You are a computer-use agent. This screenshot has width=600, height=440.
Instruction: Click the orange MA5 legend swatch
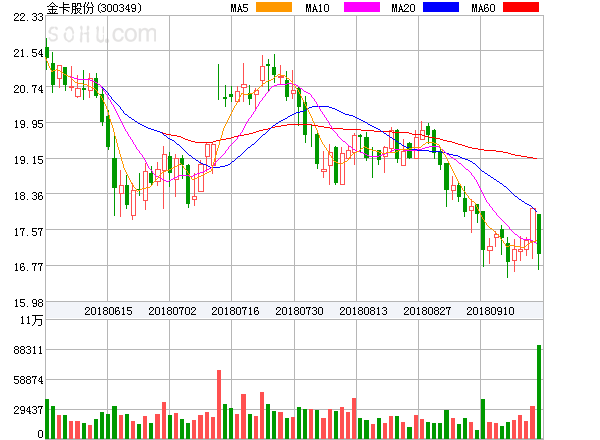(x=274, y=7)
